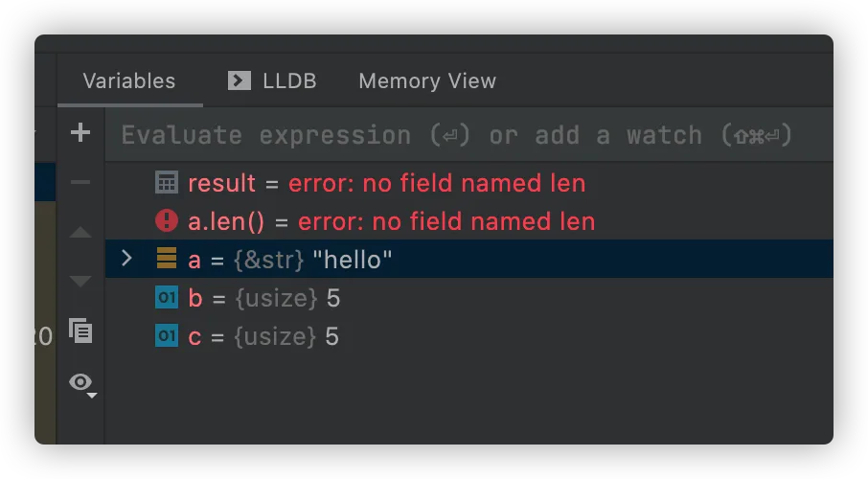
Task: Click the primitive type icon of c
Action: (x=167, y=336)
